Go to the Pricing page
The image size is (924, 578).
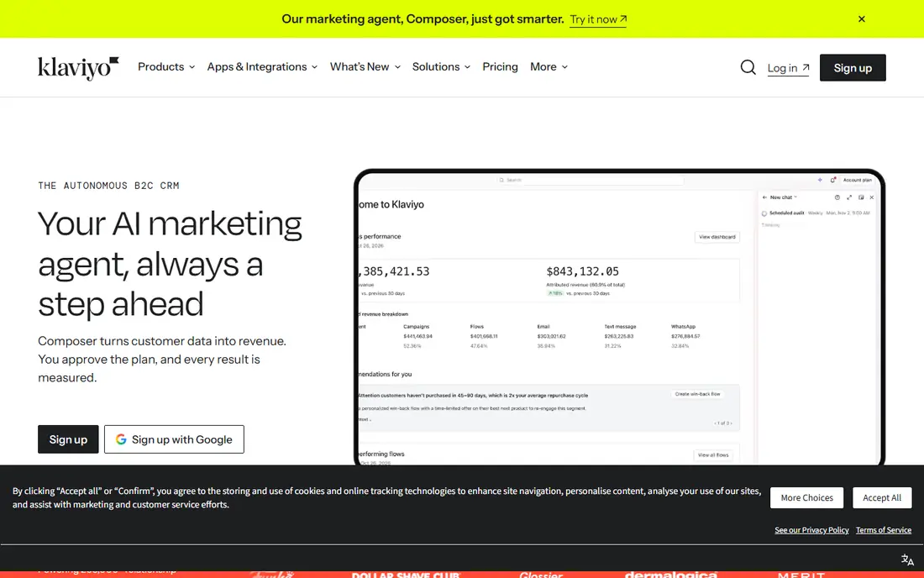(x=501, y=66)
